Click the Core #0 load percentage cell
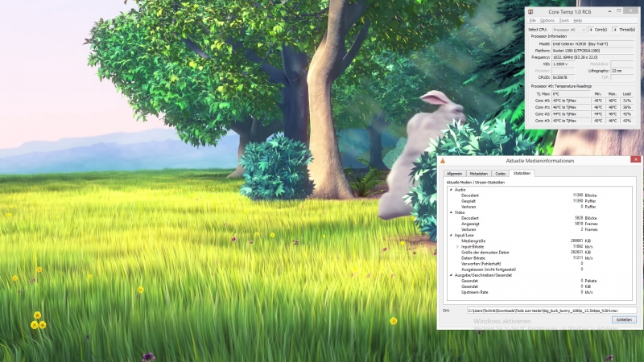 tap(627, 101)
